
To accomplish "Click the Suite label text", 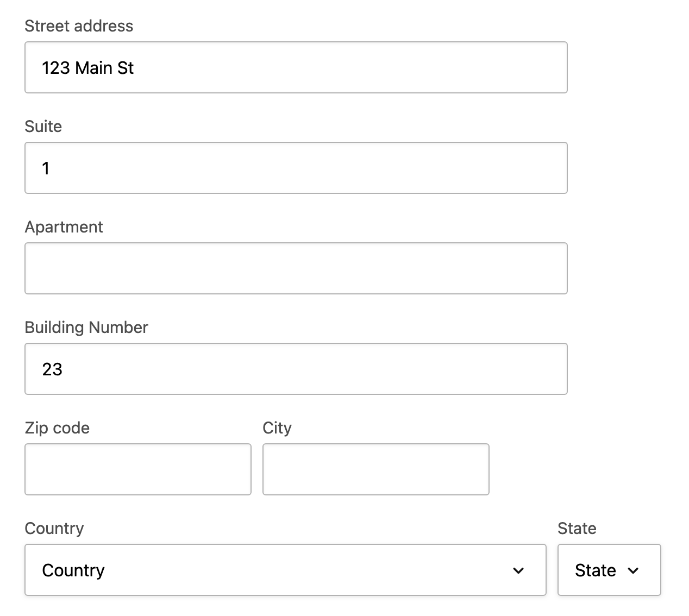I will click(x=43, y=127).
